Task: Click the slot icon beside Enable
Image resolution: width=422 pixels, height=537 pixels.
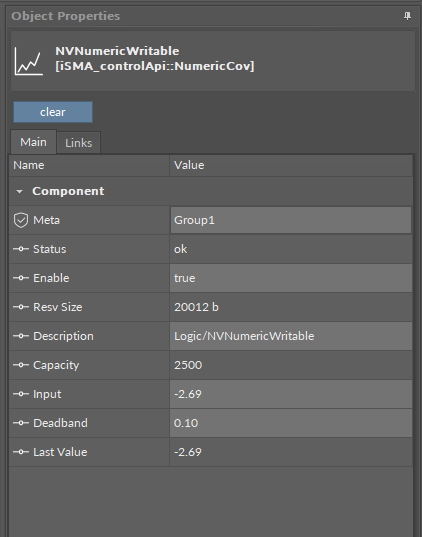Action: [x=21, y=278]
